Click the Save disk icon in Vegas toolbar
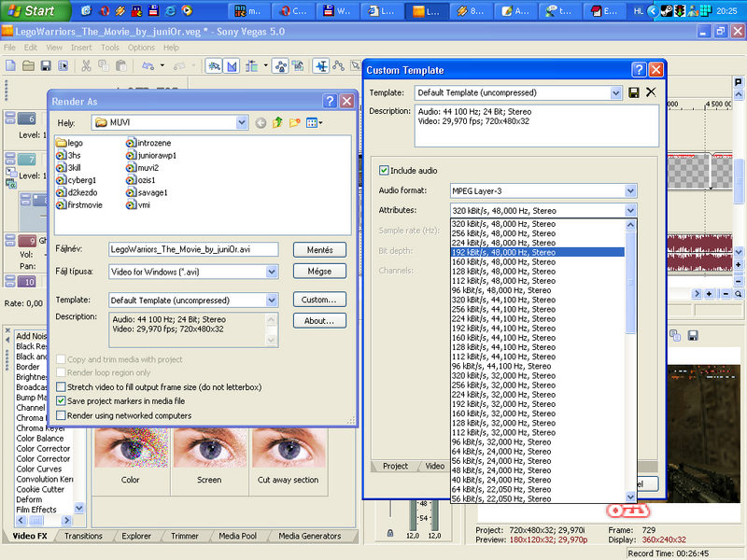Screen dimensions: 747x560 (x=46, y=65)
